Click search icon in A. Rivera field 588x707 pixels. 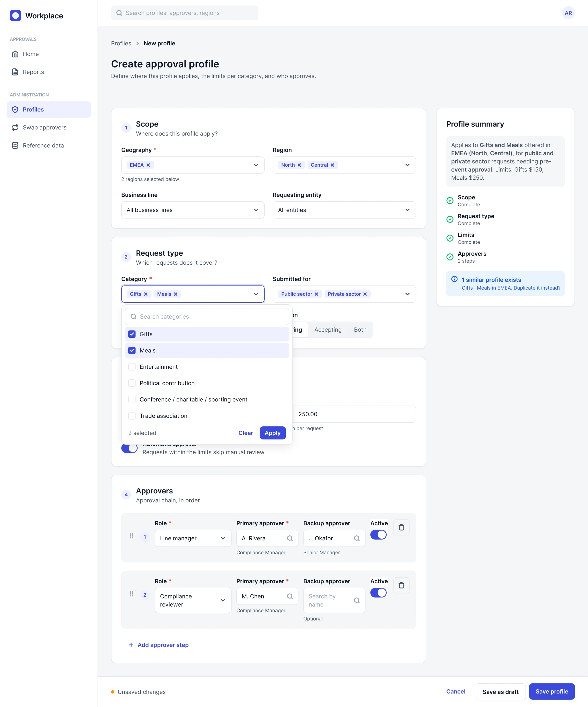point(290,538)
